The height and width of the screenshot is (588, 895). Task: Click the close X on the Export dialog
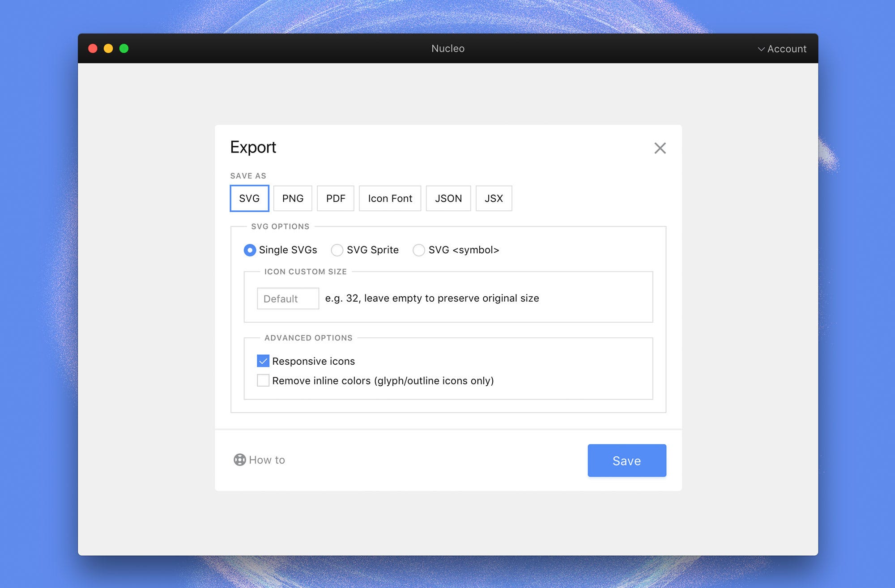coord(660,148)
